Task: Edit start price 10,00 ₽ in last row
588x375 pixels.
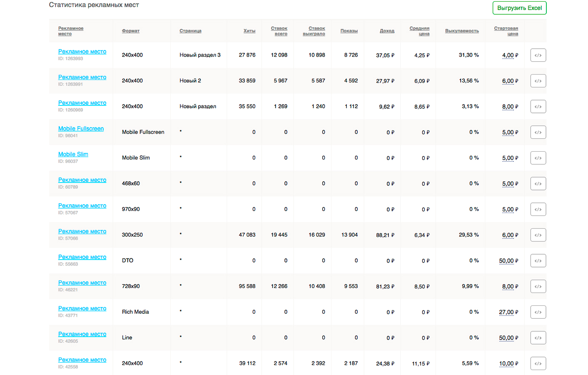Action: (506, 363)
